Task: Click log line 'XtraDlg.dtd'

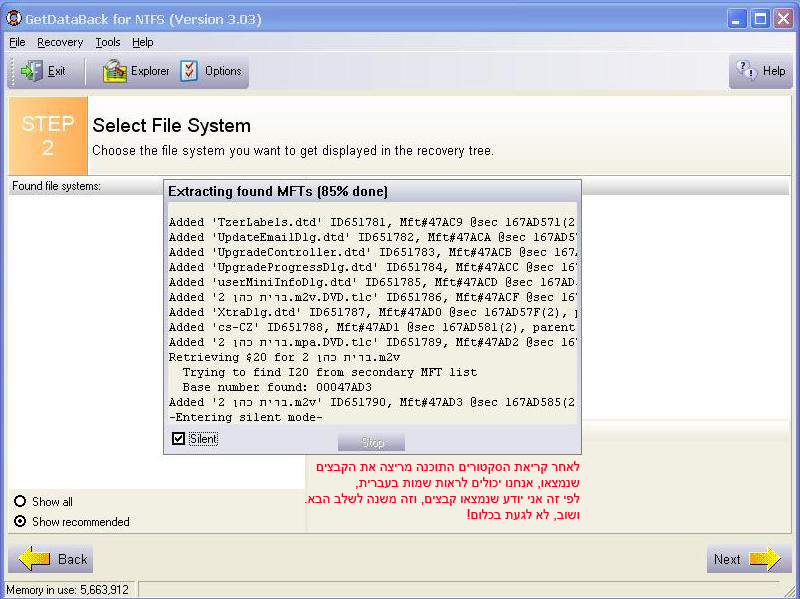Action: pos(372,312)
